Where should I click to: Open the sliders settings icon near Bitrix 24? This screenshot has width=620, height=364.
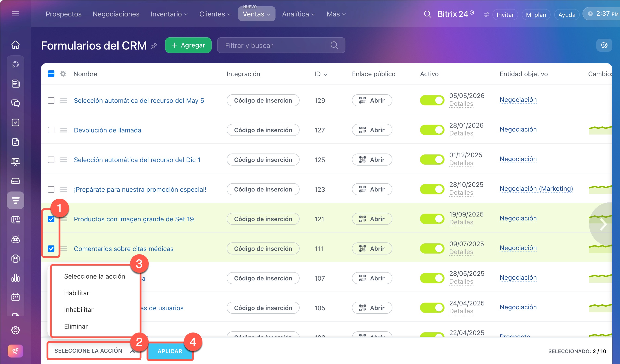pos(486,15)
